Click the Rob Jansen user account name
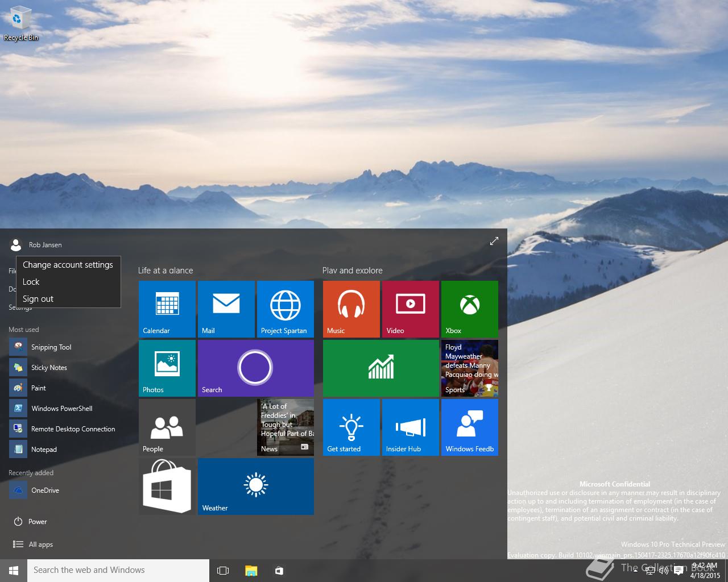Image resolution: width=728 pixels, height=582 pixels. coord(45,245)
